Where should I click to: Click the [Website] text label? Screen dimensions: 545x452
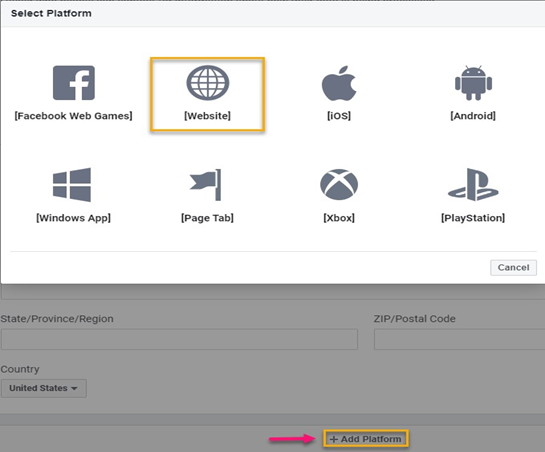[208, 116]
